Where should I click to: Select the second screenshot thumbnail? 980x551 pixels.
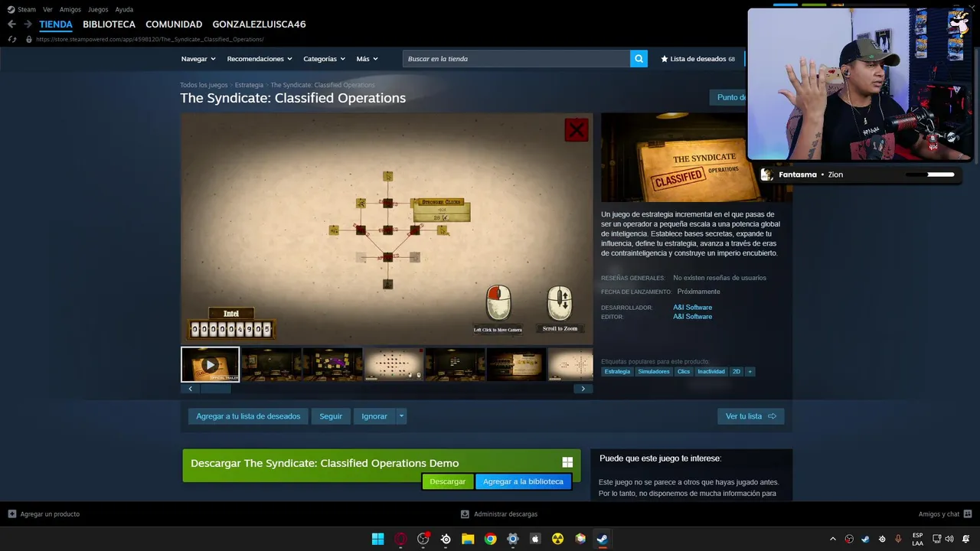coord(271,364)
